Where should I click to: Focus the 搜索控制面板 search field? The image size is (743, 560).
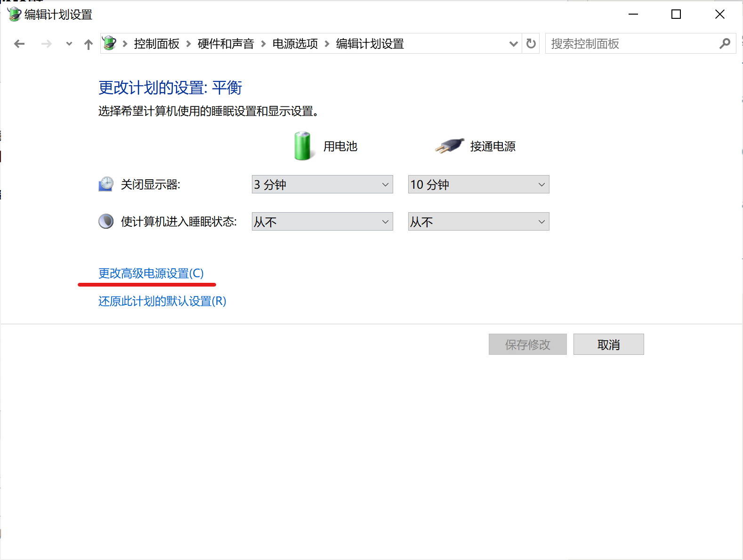click(x=640, y=44)
